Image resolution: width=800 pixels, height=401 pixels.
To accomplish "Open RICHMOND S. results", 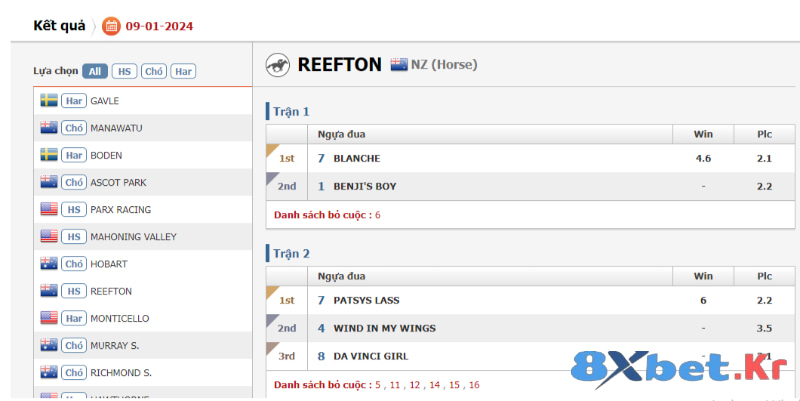I will pyautogui.click(x=120, y=372).
